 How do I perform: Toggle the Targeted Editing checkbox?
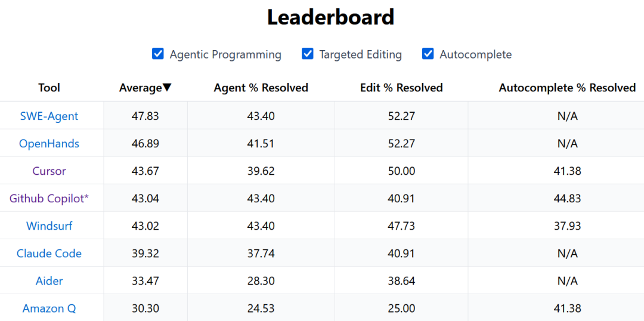click(x=308, y=54)
